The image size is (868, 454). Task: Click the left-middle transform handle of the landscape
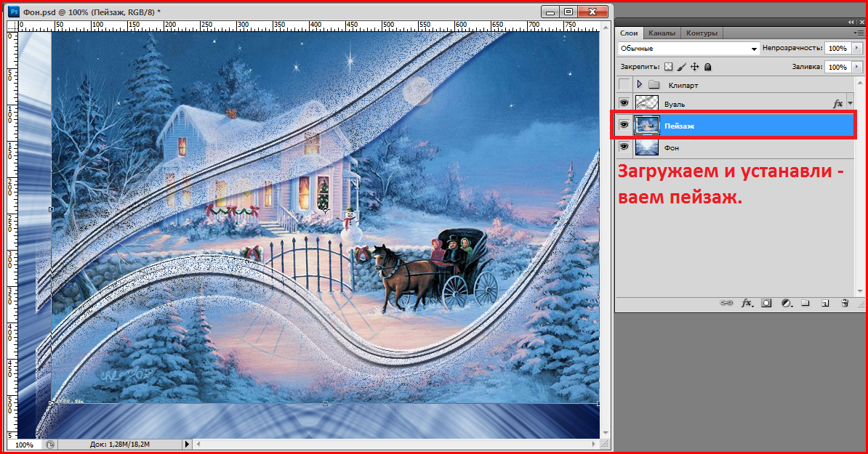(51, 210)
